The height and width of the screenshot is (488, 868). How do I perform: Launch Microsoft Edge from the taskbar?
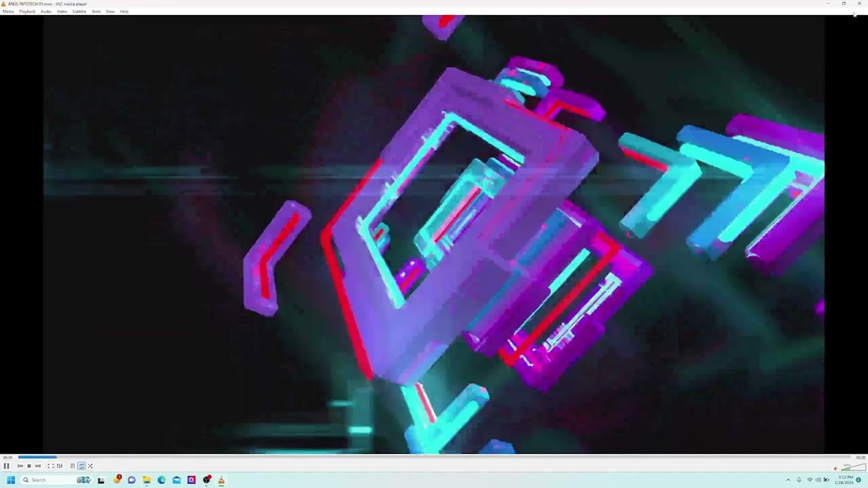[161, 480]
